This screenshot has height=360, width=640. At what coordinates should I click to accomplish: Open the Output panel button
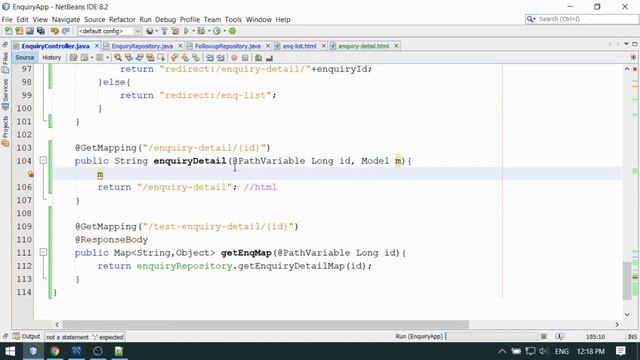click(27, 337)
